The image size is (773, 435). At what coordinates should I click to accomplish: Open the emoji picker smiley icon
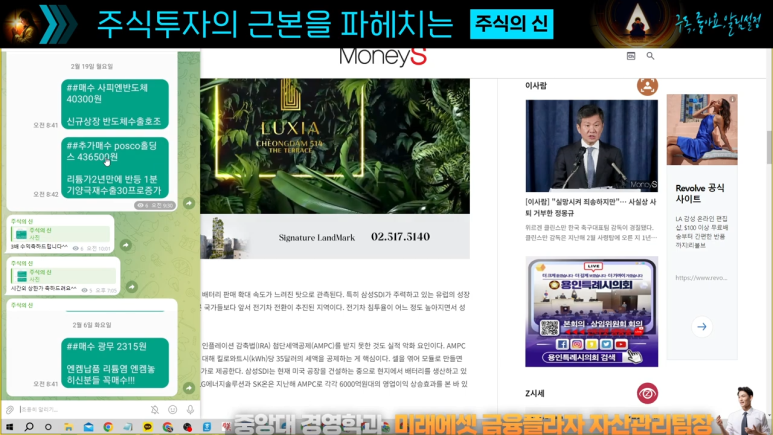173,409
